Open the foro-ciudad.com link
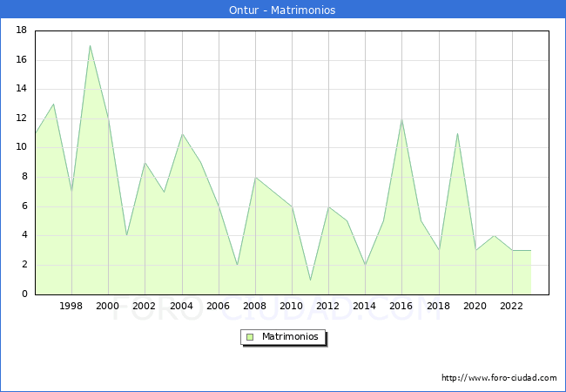The height and width of the screenshot is (392, 566). (499, 378)
